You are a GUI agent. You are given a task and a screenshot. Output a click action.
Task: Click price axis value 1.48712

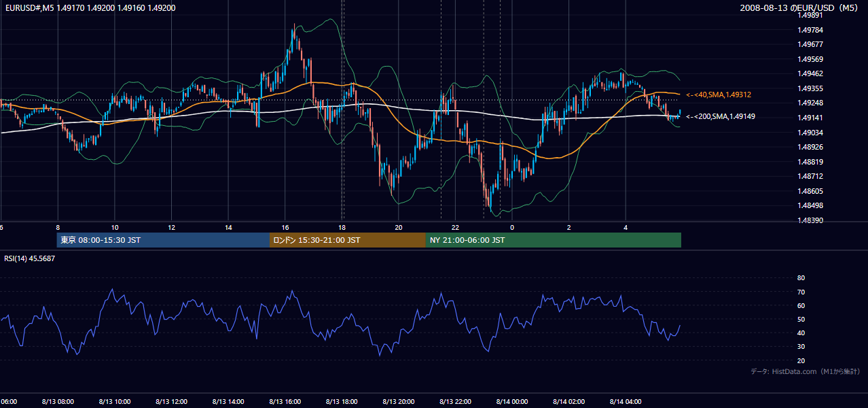point(811,176)
